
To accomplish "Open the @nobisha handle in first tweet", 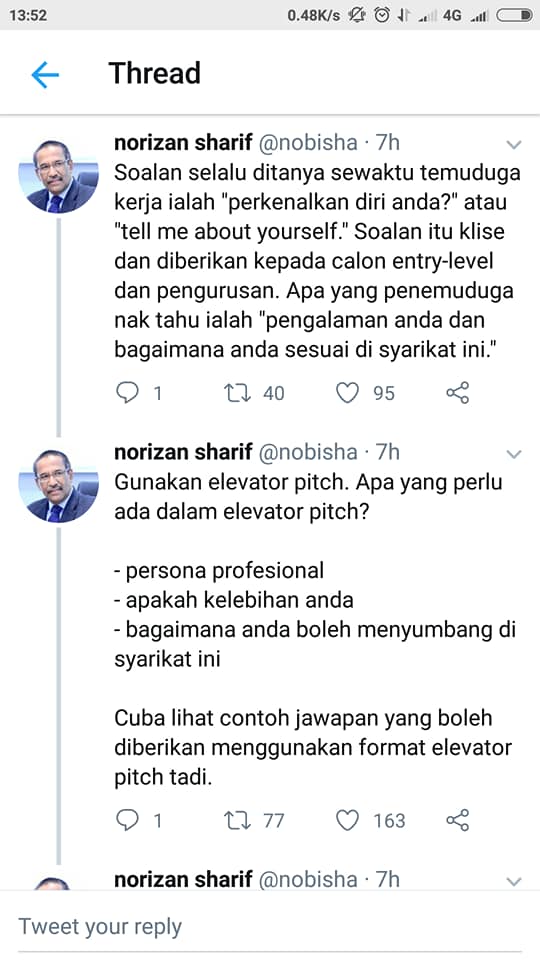I will (x=308, y=143).
